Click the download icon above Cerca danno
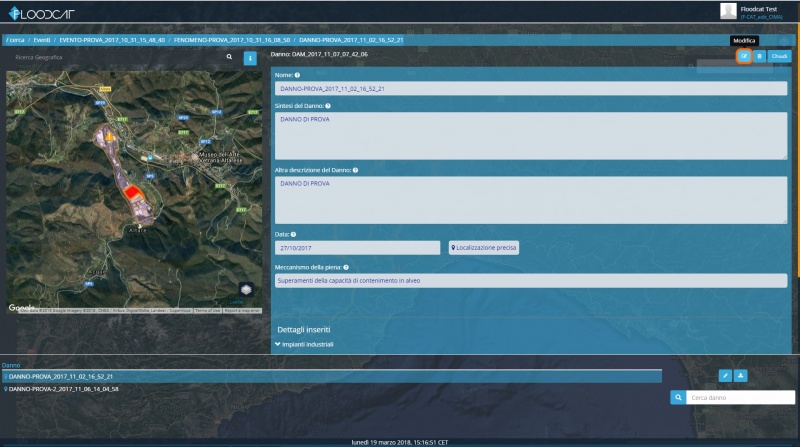This screenshot has height=447, width=800. [x=740, y=376]
